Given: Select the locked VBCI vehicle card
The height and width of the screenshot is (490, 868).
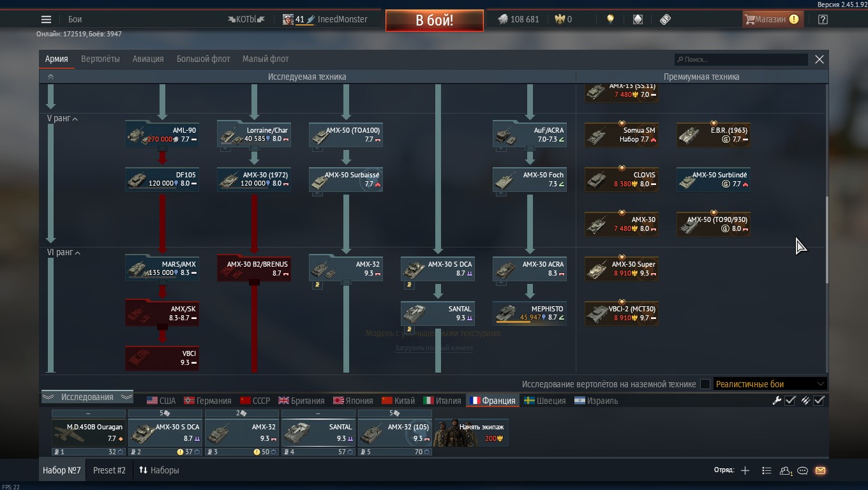Looking at the screenshot, I should coord(162,358).
